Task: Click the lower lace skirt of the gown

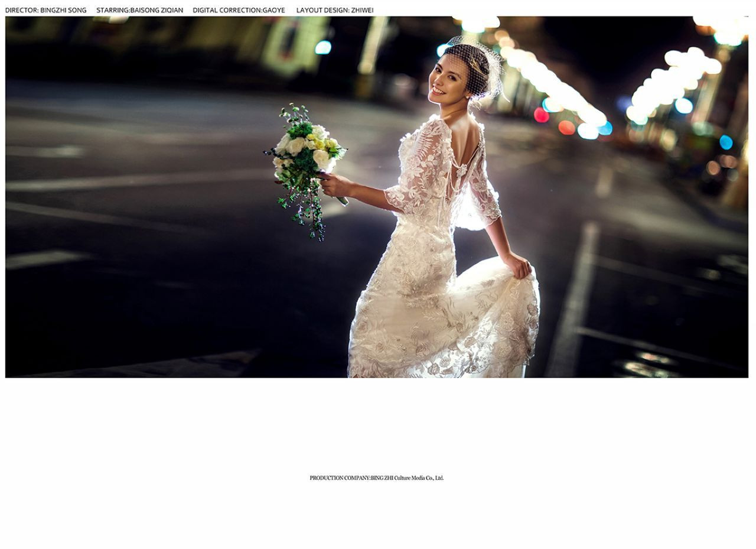Action: 443,337
